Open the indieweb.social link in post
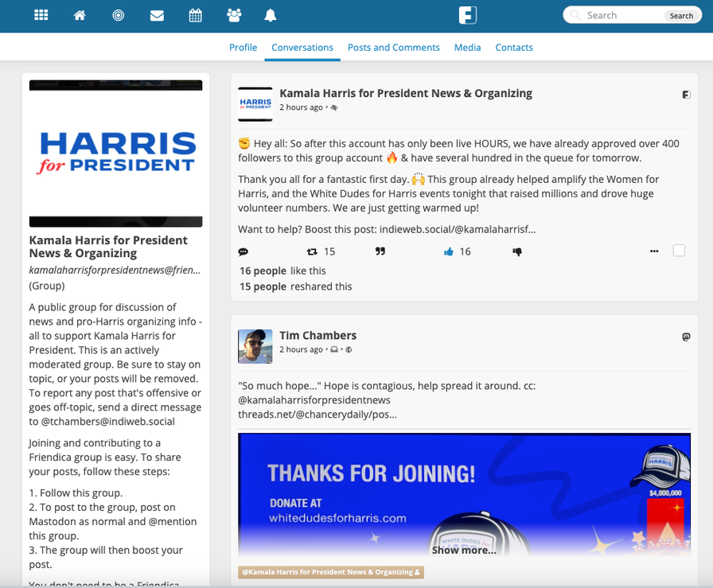This screenshot has height=588, width=713. (458, 229)
